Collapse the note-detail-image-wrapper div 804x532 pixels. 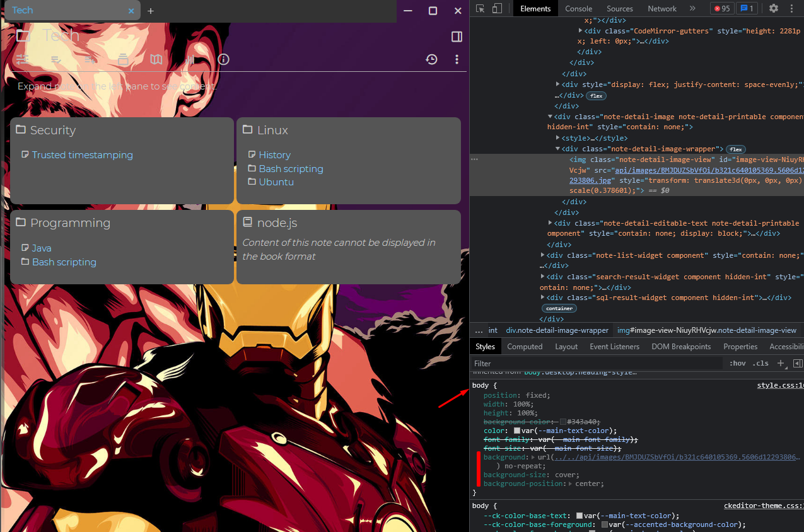click(x=557, y=149)
